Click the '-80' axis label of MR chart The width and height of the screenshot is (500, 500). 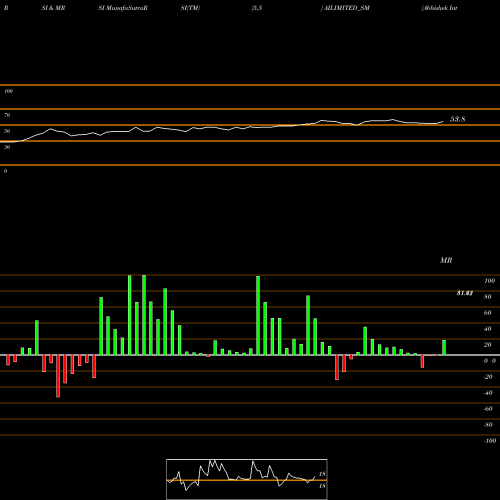[x=488, y=425]
